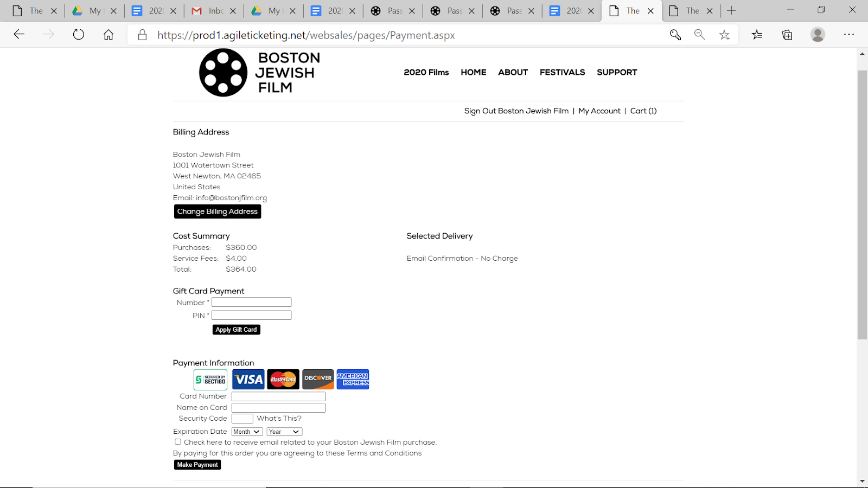Click the scrollbar down arrow
This screenshot has width=868, height=488.
point(862,481)
